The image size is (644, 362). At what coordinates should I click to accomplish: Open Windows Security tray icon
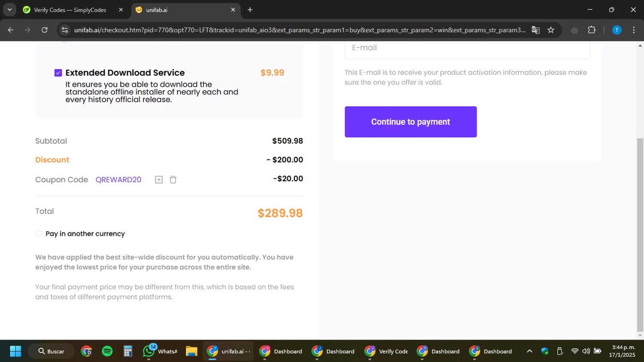[545, 351]
